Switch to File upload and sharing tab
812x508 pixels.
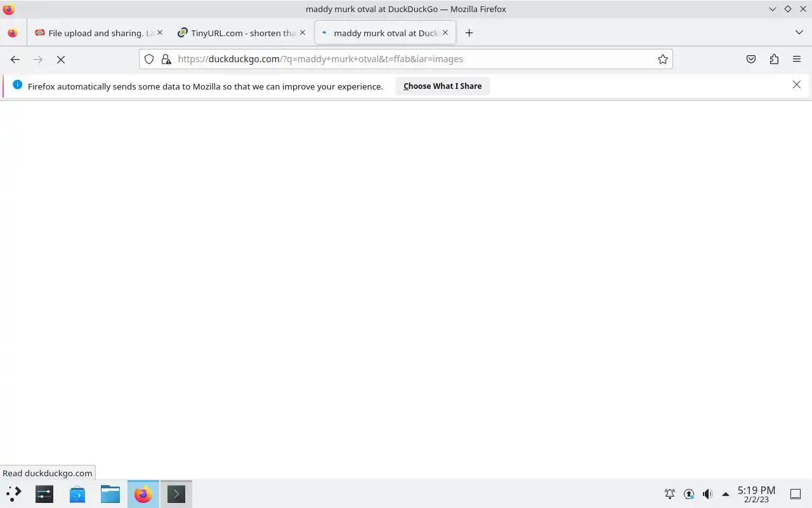[98, 33]
